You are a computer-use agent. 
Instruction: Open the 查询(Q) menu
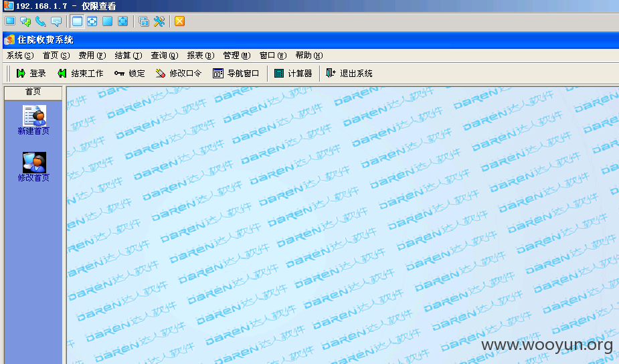tap(165, 56)
